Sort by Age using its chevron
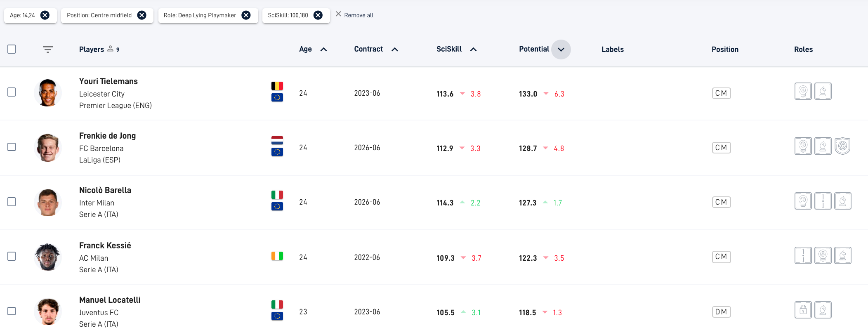This screenshot has height=335, width=868. (x=324, y=50)
